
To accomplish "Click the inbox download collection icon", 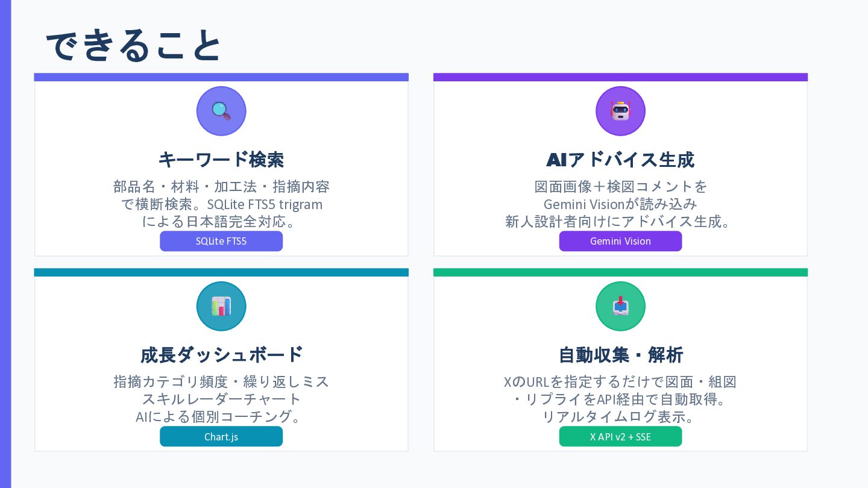I will pyautogui.click(x=620, y=306).
